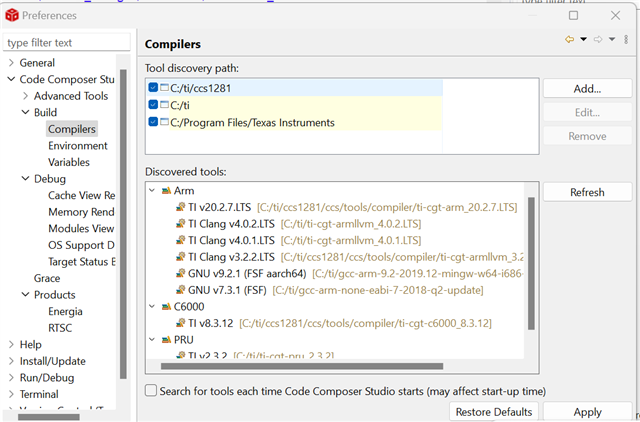Click the Arm category icon
640x422 pixels.
point(166,191)
